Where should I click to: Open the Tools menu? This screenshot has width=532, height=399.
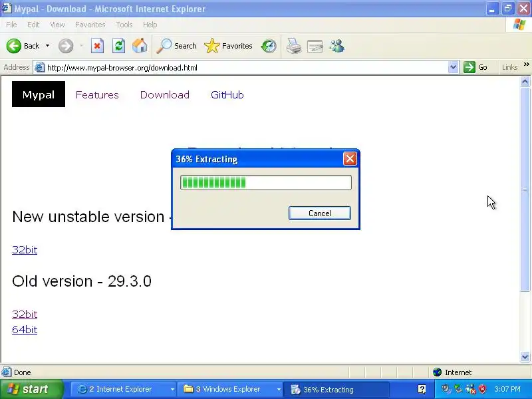pyautogui.click(x=124, y=25)
